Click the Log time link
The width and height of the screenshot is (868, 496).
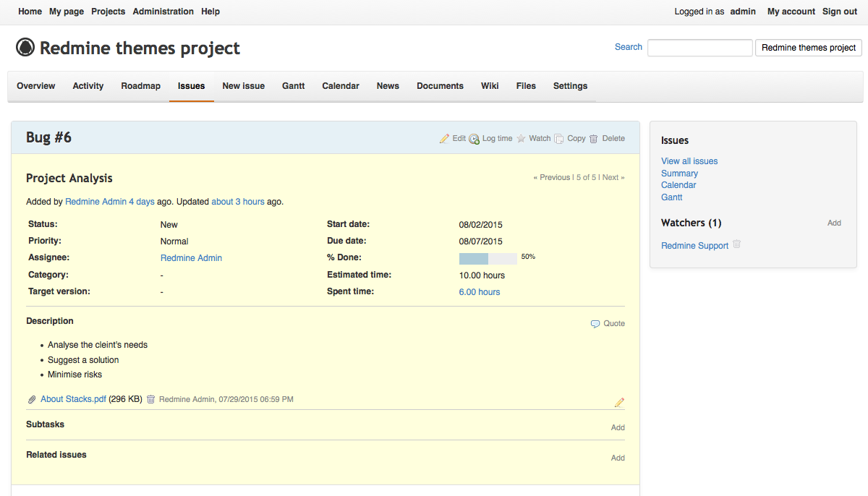tap(498, 139)
